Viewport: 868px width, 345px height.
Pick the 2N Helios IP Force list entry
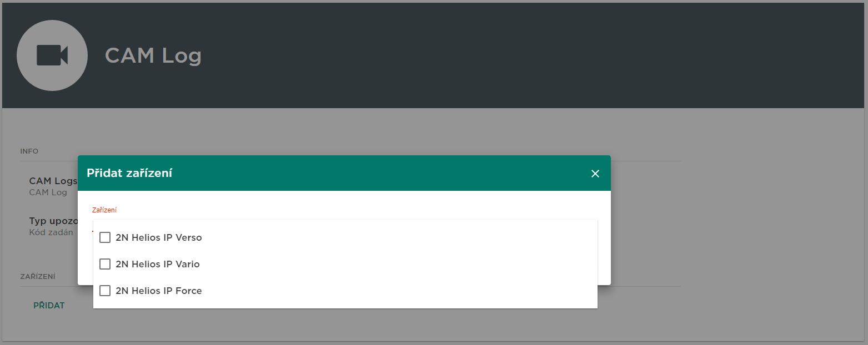[345, 291]
